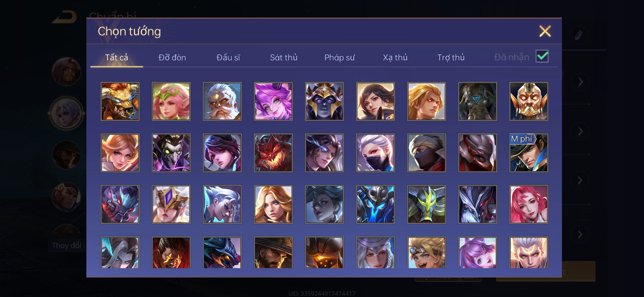Switch to the 'Trợ thủ' tab
The width and height of the screenshot is (644, 297).
[x=451, y=57]
